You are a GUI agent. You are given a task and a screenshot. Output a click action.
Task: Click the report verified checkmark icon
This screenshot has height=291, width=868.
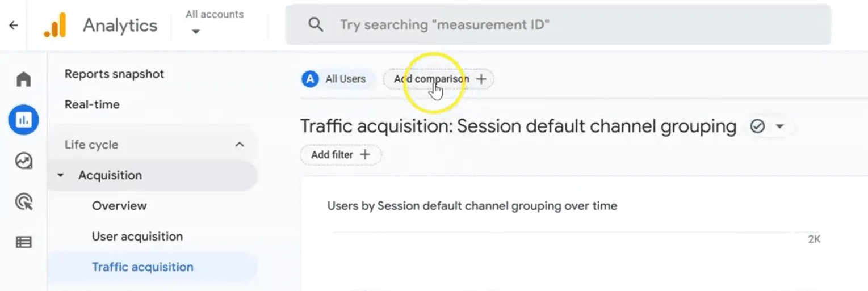click(x=757, y=126)
